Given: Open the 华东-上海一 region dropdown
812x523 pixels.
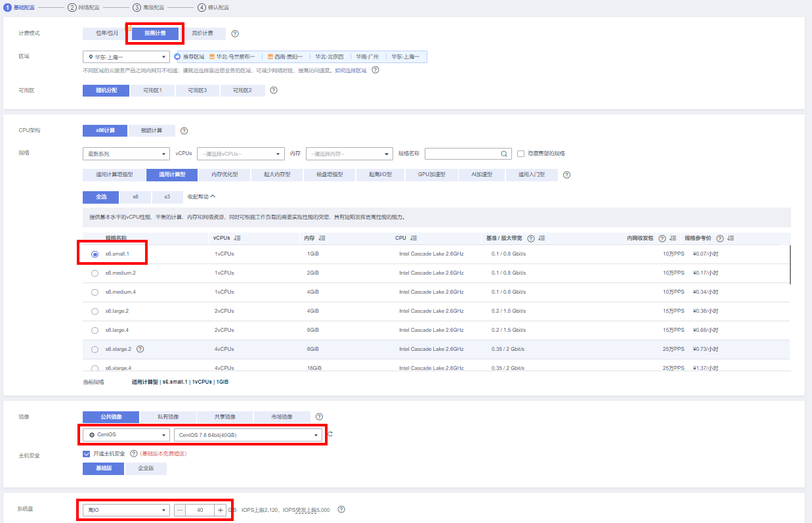Looking at the screenshot, I should point(126,57).
